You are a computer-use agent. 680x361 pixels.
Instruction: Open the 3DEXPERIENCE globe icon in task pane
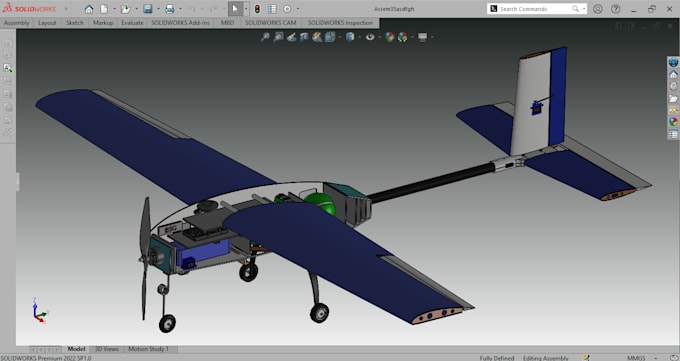(673, 62)
